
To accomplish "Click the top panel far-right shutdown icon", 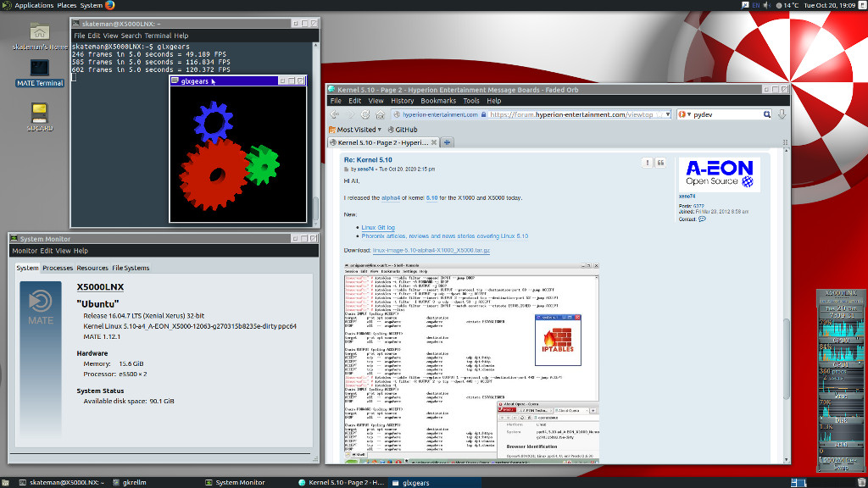I will click(861, 5).
